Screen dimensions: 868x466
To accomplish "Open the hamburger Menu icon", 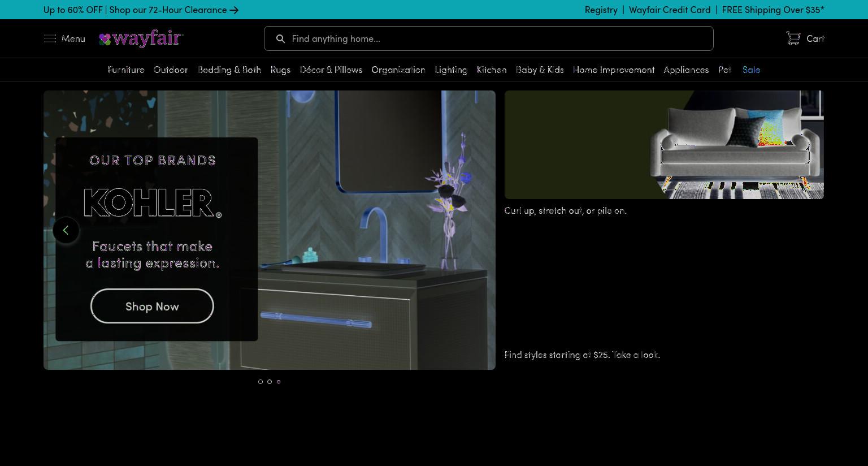I will (50, 38).
